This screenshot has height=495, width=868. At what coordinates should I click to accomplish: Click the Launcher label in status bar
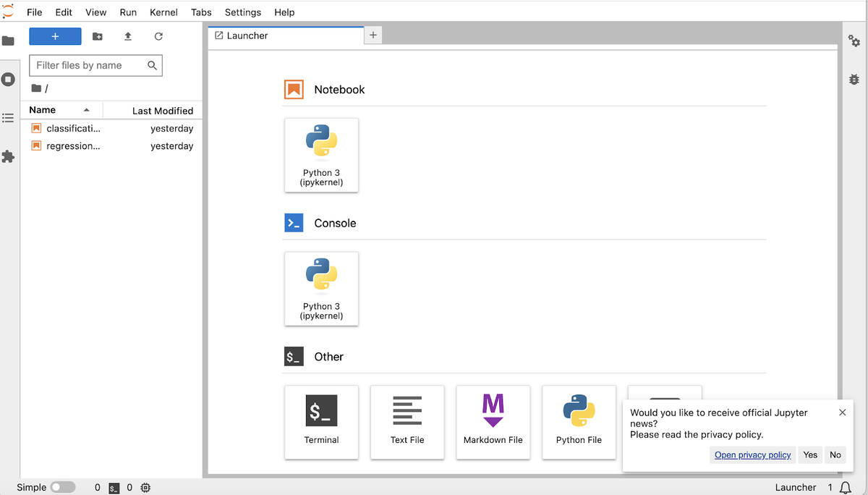click(796, 488)
